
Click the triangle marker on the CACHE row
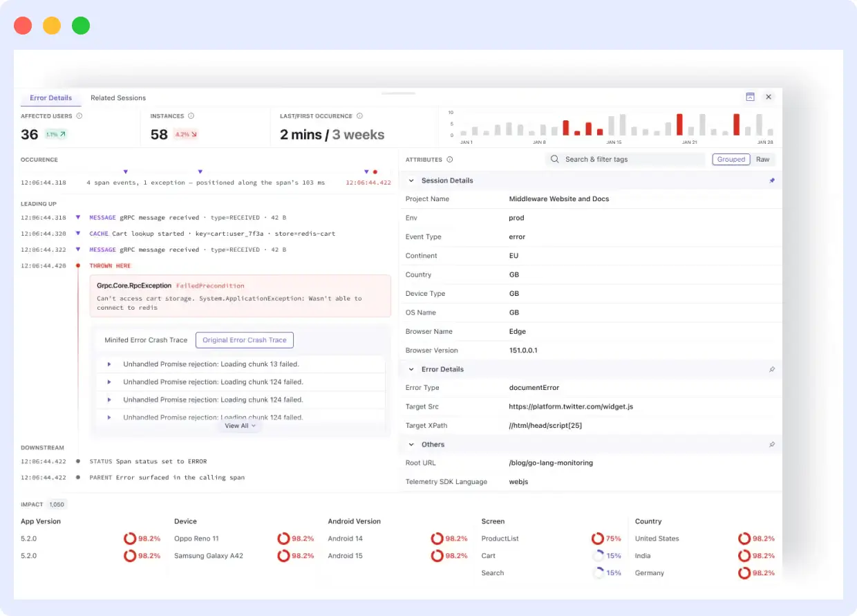pyautogui.click(x=78, y=234)
